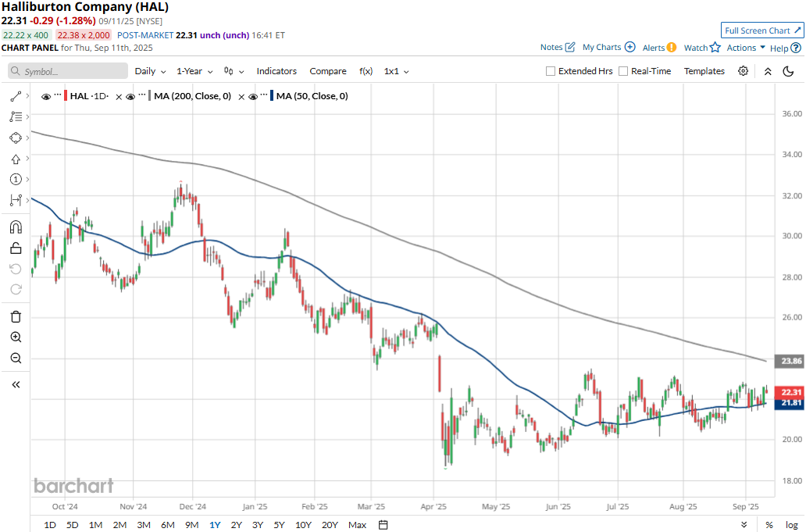The width and height of the screenshot is (806, 532).
Task: Open the My Charts link
Action: coord(601,48)
